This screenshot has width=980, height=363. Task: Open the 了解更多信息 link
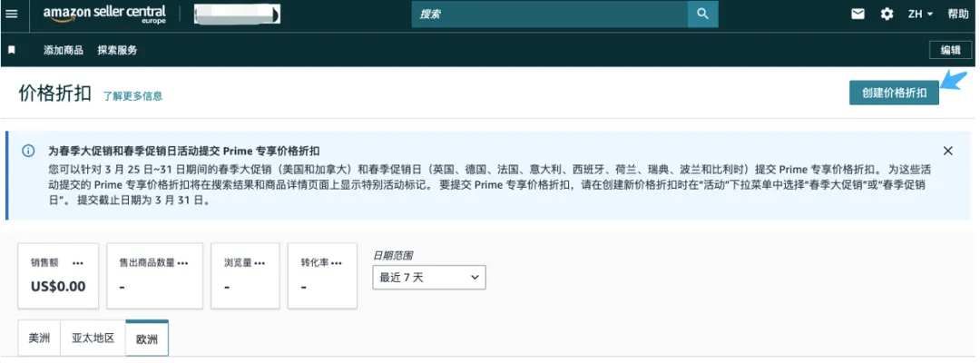point(132,95)
